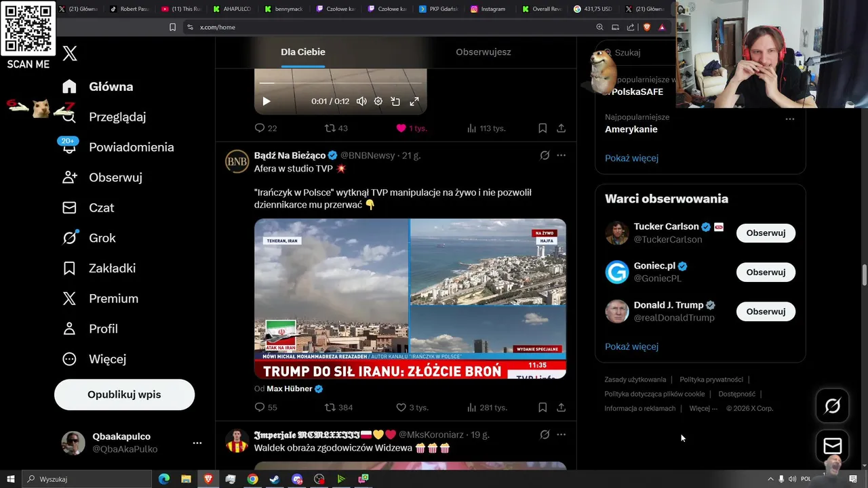Image resolution: width=868 pixels, height=488 pixels.
Task: Show more trends via Pokaż więcej under Amerykanie
Action: [631, 158]
